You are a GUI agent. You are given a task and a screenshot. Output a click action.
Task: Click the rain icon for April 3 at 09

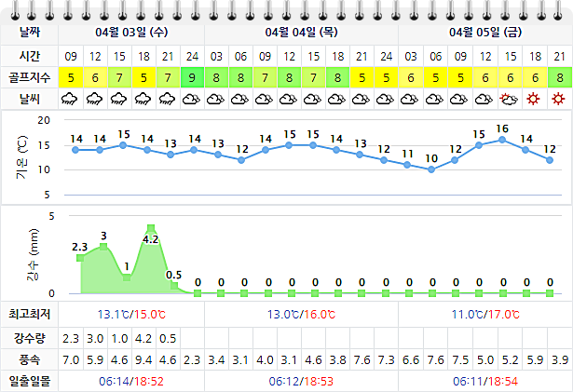(70, 99)
